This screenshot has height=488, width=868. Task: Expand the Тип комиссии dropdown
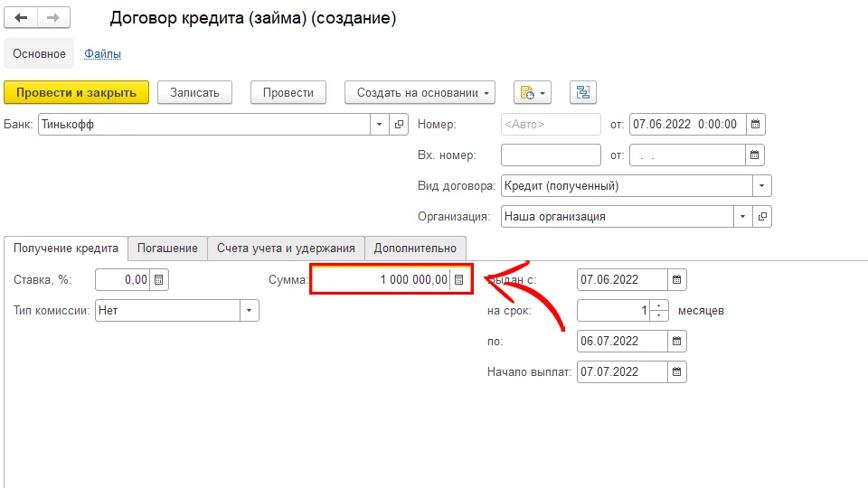coord(250,311)
